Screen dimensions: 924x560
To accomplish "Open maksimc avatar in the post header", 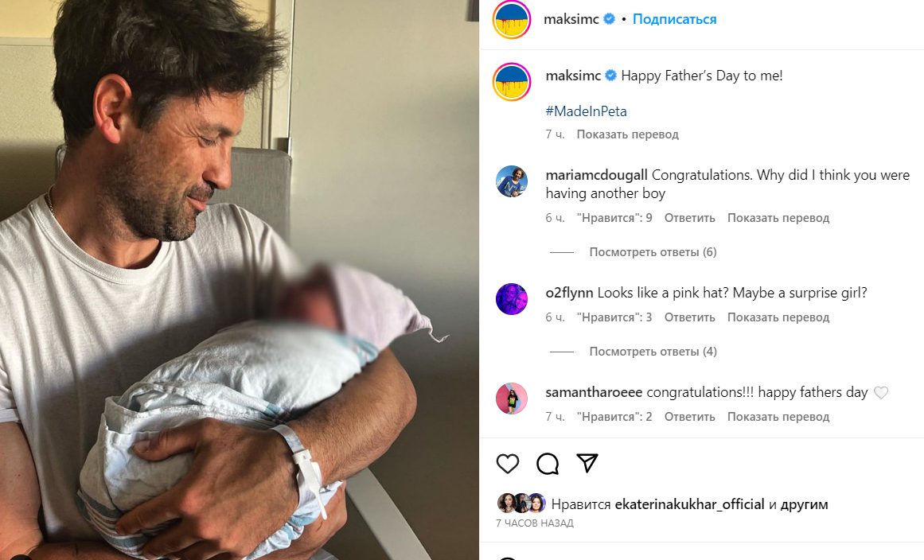I will click(512, 19).
